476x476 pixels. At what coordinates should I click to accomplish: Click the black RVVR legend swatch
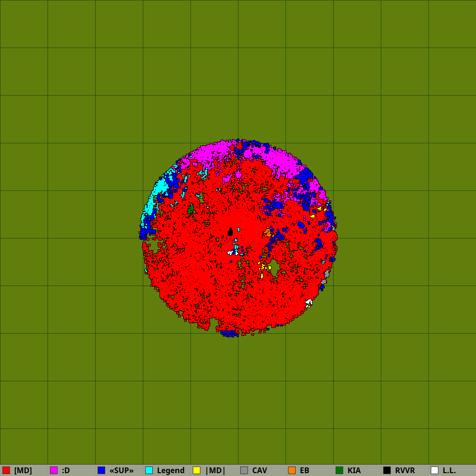387,470
